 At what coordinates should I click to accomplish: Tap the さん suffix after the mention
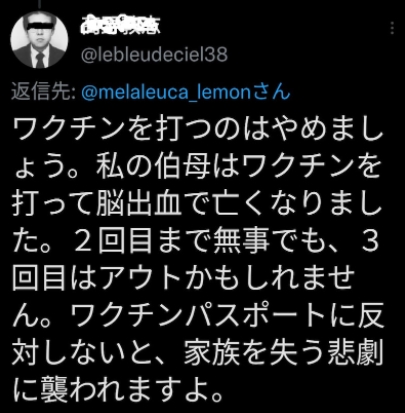271,92
